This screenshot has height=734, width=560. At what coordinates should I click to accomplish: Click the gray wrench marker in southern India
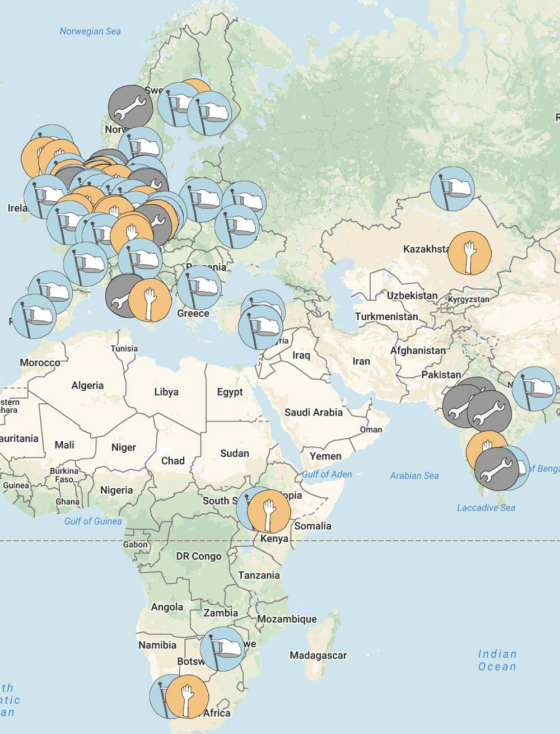[x=496, y=469]
